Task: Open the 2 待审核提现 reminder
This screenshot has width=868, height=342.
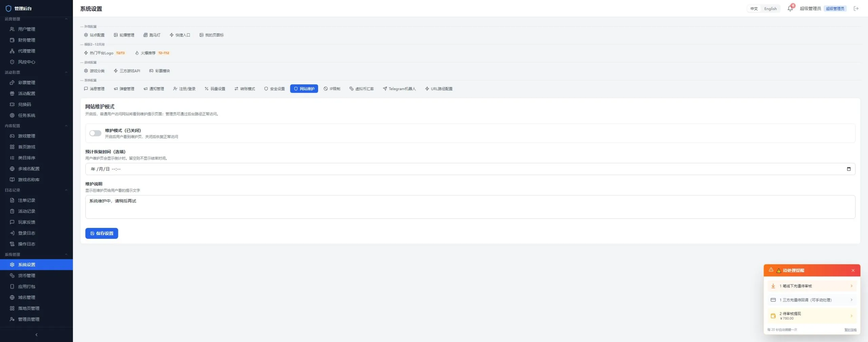Action: point(812,316)
